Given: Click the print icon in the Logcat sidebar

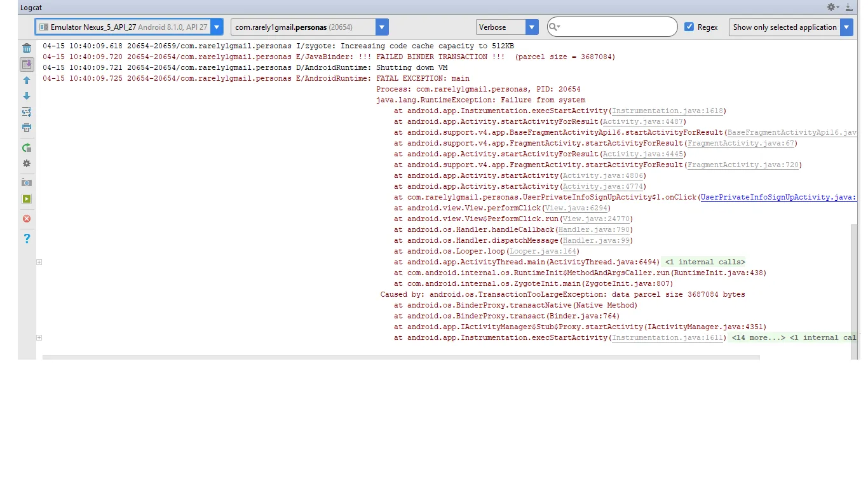Looking at the screenshot, I should (x=27, y=128).
